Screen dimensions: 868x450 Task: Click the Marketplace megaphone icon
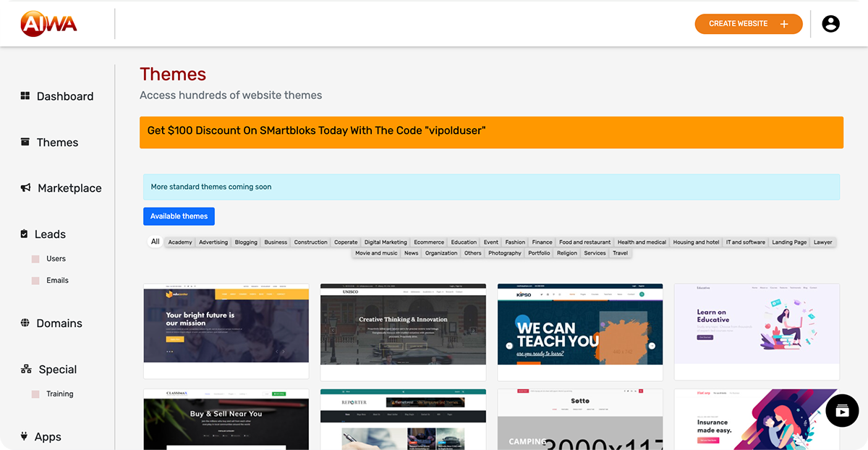[x=25, y=188]
